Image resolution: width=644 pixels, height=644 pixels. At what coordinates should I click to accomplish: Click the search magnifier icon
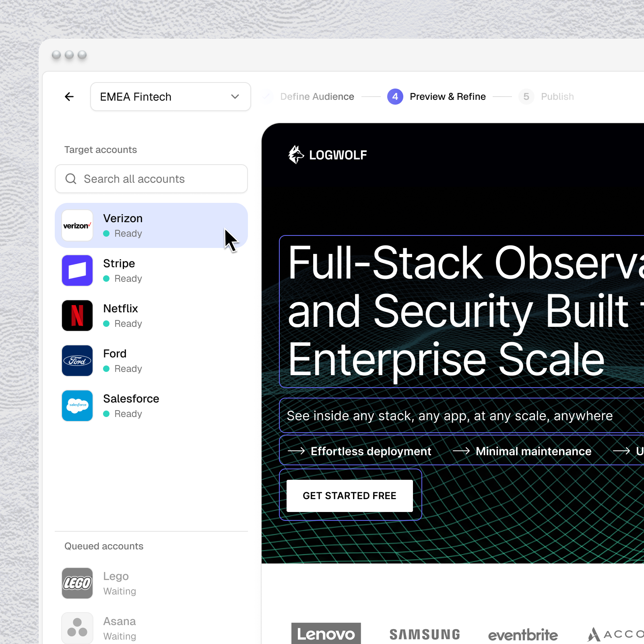tap(71, 179)
